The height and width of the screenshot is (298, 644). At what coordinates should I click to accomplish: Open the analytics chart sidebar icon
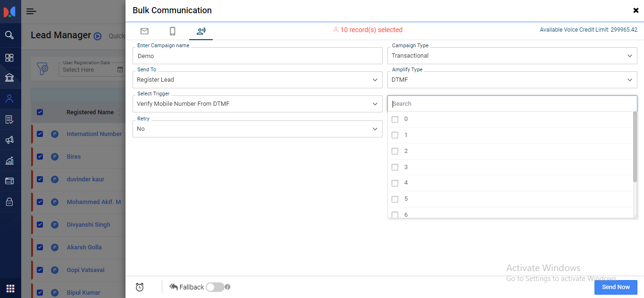[x=9, y=161]
